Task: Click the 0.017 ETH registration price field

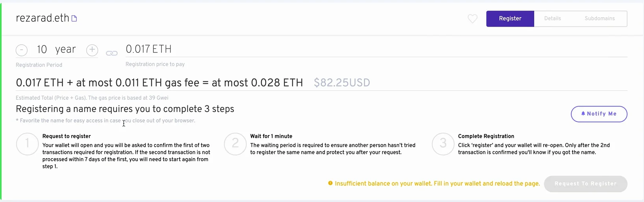Action: [x=149, y=49]
